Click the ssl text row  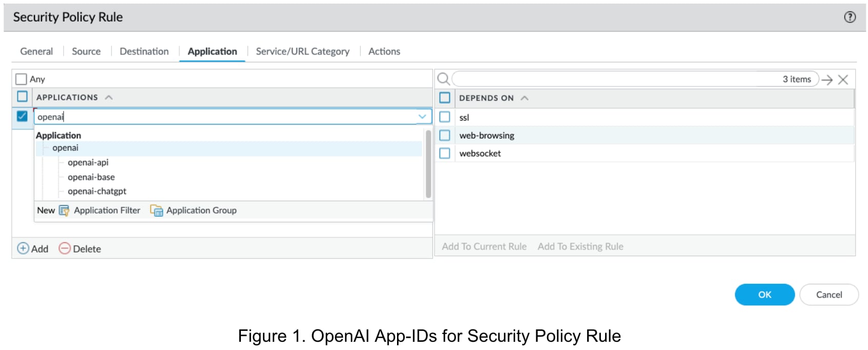point(464,118)
